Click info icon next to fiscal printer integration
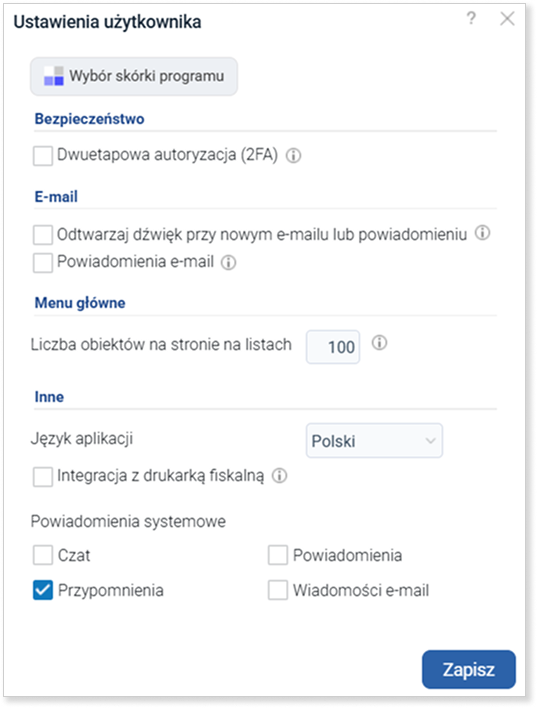The image size is (537, 708). click(280, 475)
